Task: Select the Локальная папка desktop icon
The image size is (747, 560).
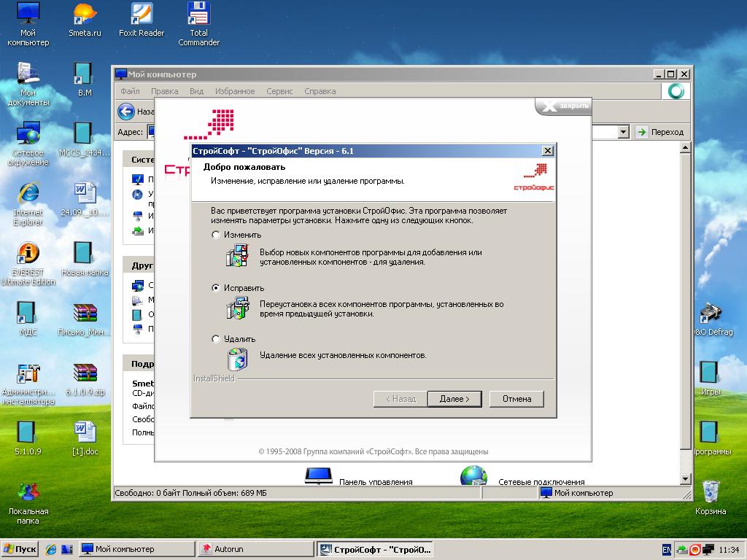Action: click(x=28, y=503)
